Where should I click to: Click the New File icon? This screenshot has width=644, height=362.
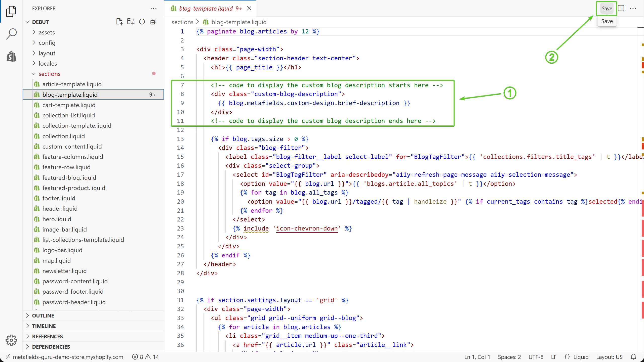click(x=119, y=22)
